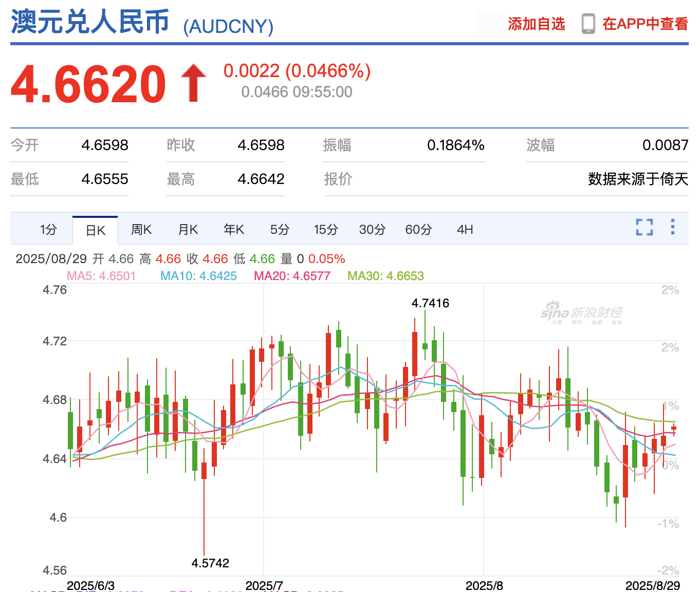This screenshot has height=592, width=700.
Task: Show the 月K monthly chart
Action: click(x=188, y=229)
